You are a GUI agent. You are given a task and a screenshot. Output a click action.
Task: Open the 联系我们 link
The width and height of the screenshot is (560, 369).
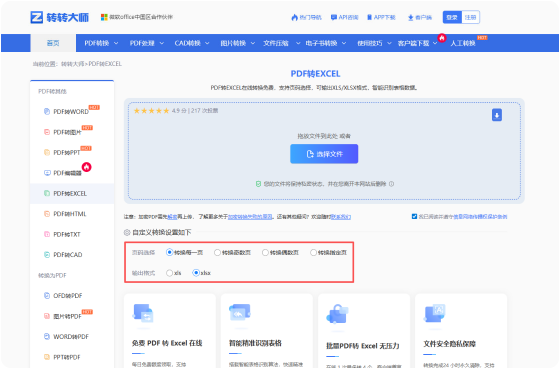point(341,217)
